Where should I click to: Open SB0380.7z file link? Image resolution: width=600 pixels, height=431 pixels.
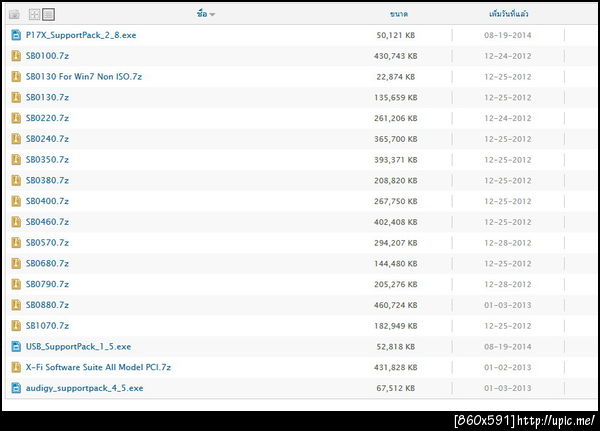click(47, 180)
